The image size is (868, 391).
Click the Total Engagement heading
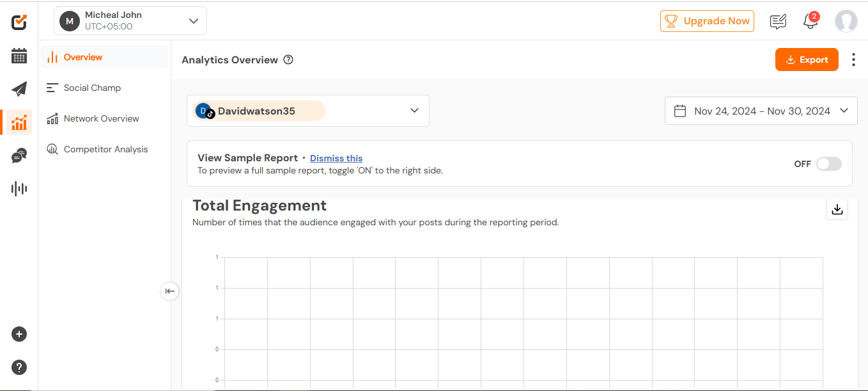tap(260, 205)
